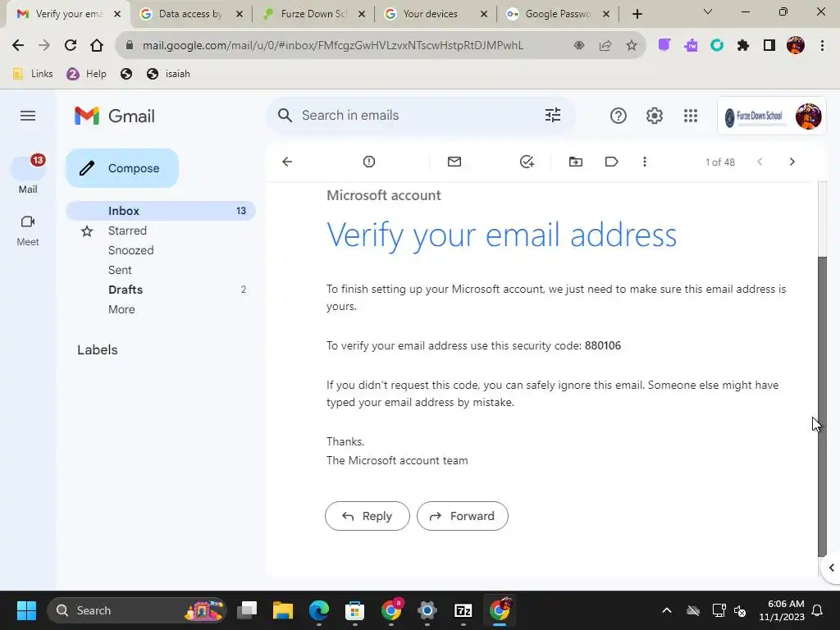The image size is (840, 630).
Task: Open Gmail main menu hamburger icon
Action: click(28, 116)
